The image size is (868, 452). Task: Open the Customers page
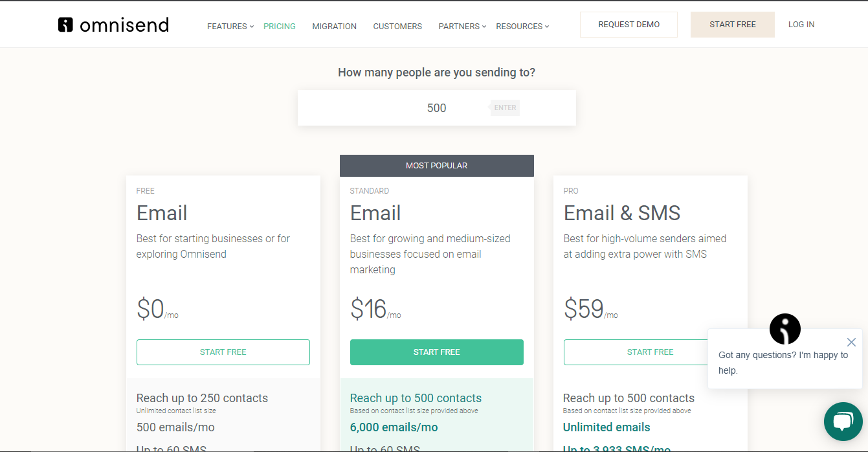(x=397, y=27)
